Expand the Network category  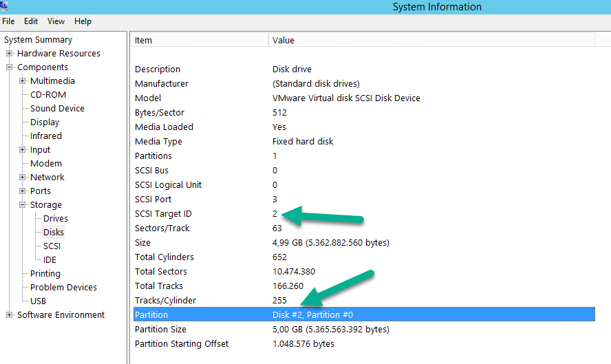pyautogui.click(x=23, y=178)
